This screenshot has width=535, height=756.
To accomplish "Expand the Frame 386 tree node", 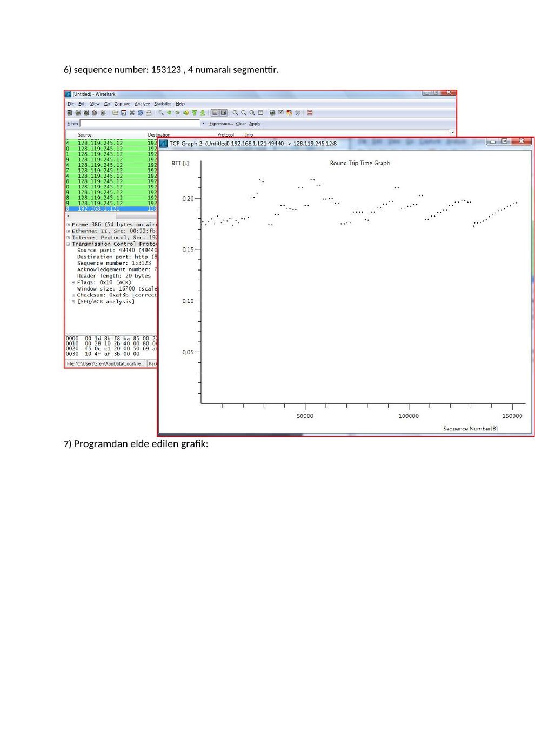I will click(68, 225).
